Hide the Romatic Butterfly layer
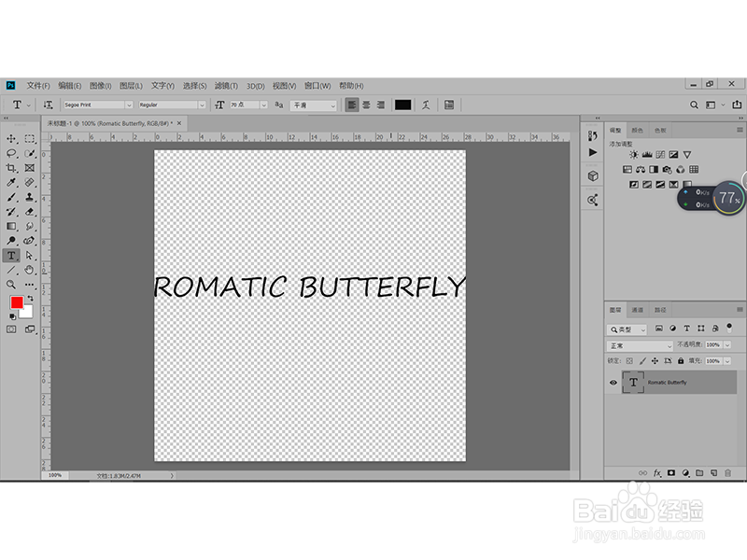 pos(613,383)
